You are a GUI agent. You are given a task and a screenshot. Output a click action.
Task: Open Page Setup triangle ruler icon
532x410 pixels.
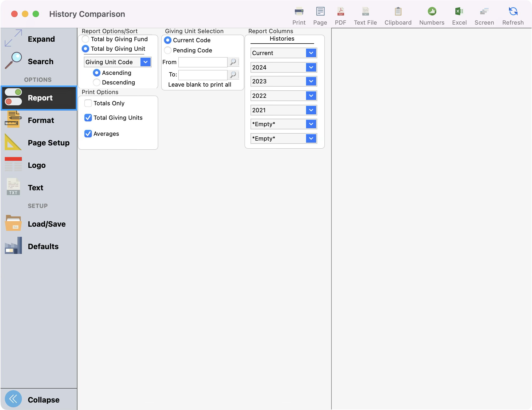click(x=13, y=142)
